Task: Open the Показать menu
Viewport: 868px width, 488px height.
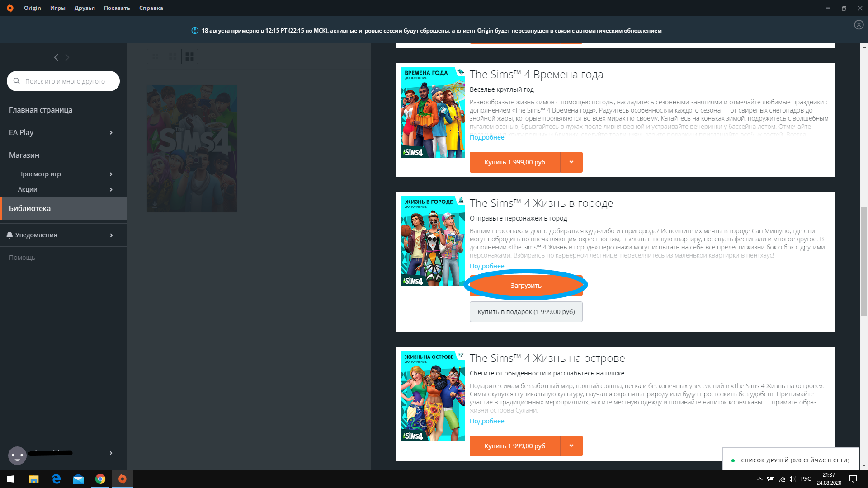Action: pyautogui.click(x=117, y=8)
